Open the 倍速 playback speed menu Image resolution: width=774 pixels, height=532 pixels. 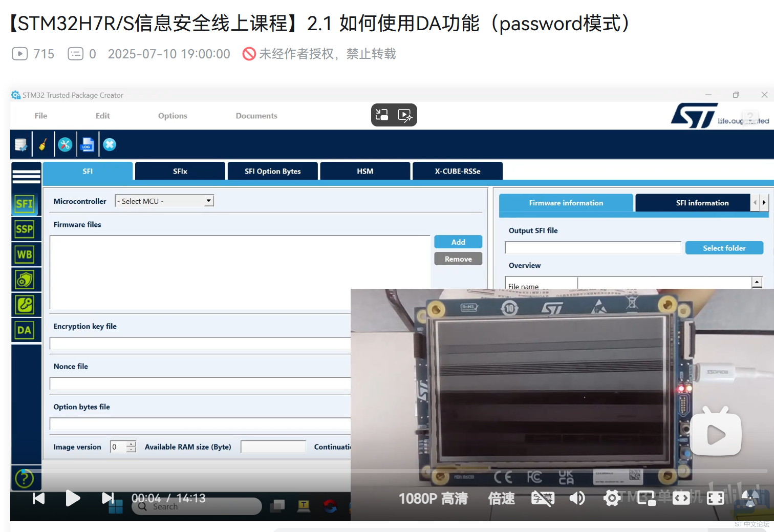(502, 498)
